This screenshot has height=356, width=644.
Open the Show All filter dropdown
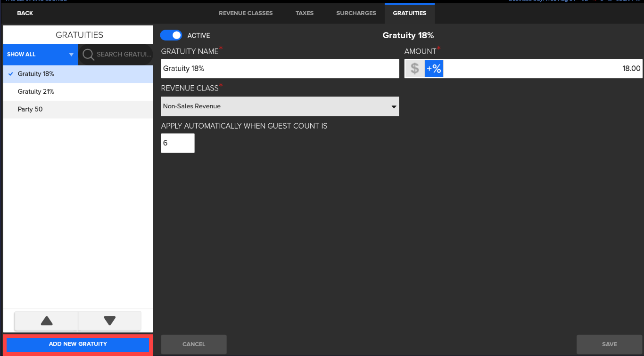click(x=40, y=55)
